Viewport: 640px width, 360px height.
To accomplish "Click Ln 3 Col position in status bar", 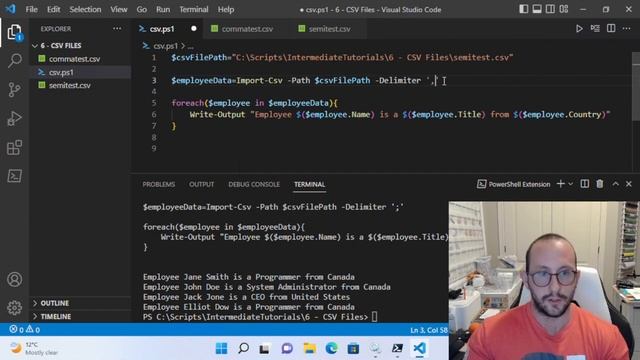I will coord(429,330).
